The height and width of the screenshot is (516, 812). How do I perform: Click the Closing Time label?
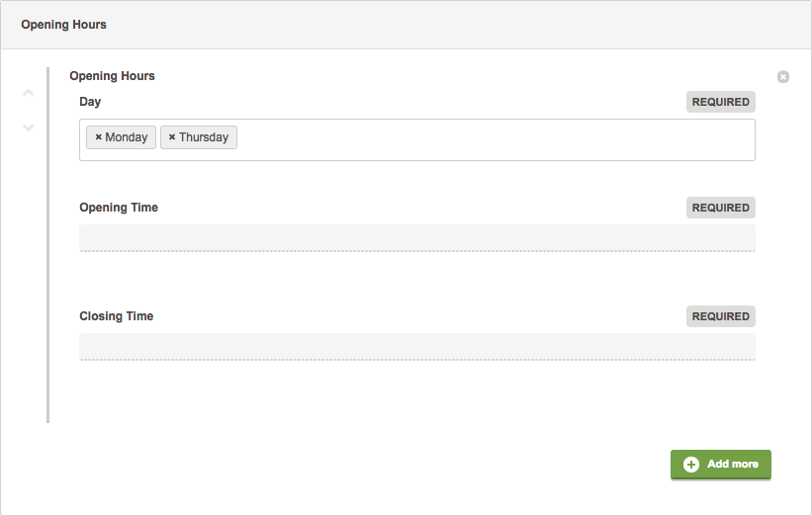point(117,316)
